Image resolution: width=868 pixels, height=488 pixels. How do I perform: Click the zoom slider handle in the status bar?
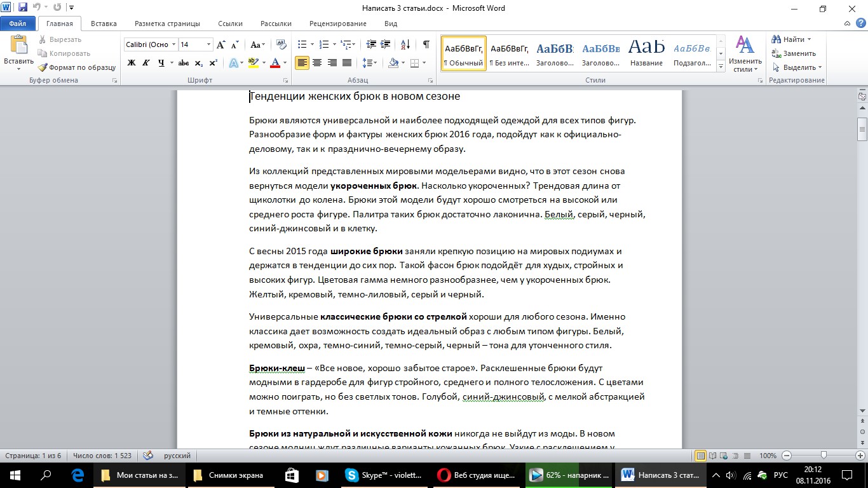(x=824, y=456)
